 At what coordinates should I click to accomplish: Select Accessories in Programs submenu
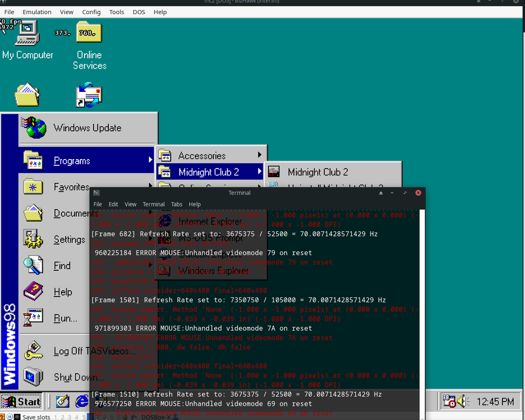tap(211, 155)
